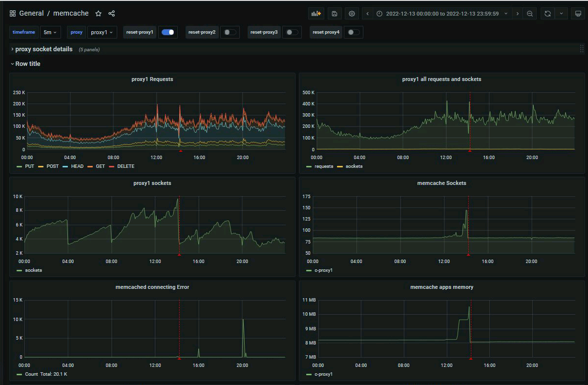Open the timeframe 5m dropdown
The width and height of the screenshot is (588, 385).
coord(50,32)
